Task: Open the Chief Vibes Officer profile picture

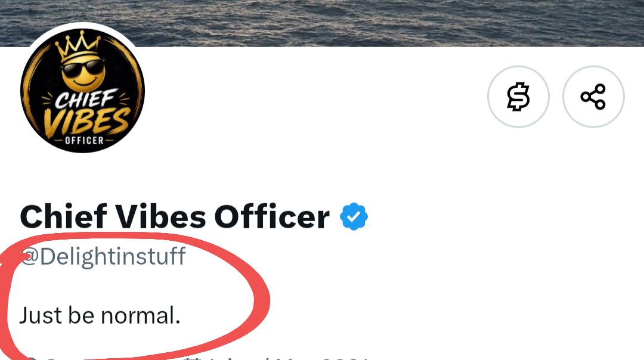Action: 82,91
